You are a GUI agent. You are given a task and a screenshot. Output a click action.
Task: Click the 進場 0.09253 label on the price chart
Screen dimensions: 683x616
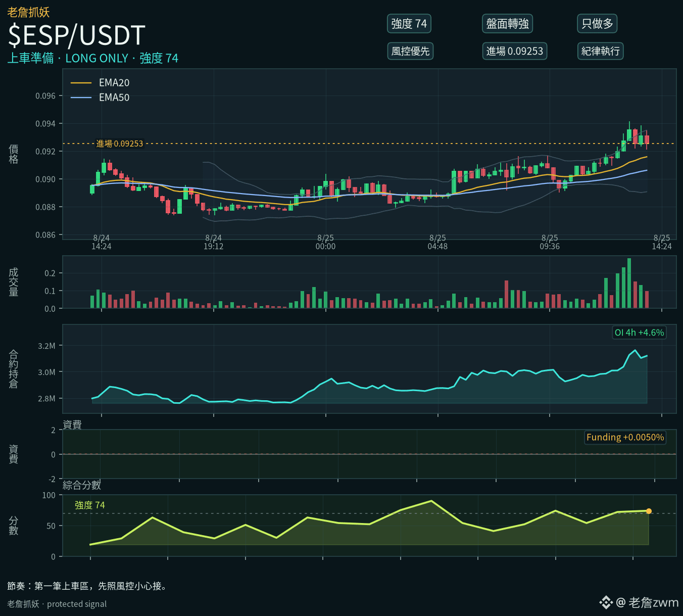point(120,144)
